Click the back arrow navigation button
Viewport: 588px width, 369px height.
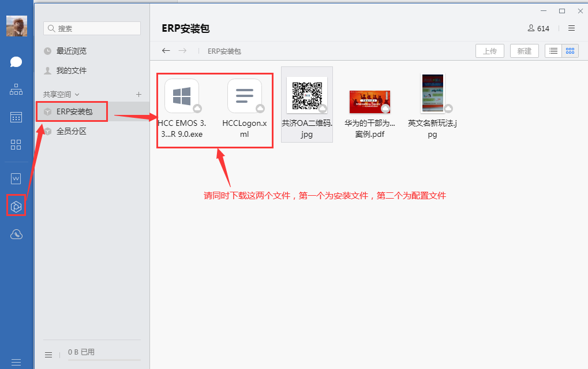166,51
